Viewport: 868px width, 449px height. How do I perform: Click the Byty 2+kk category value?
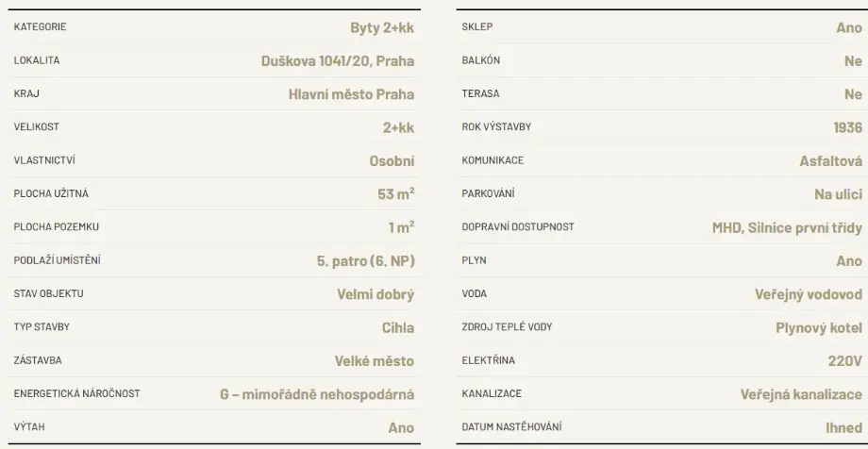tap(381, 27)
